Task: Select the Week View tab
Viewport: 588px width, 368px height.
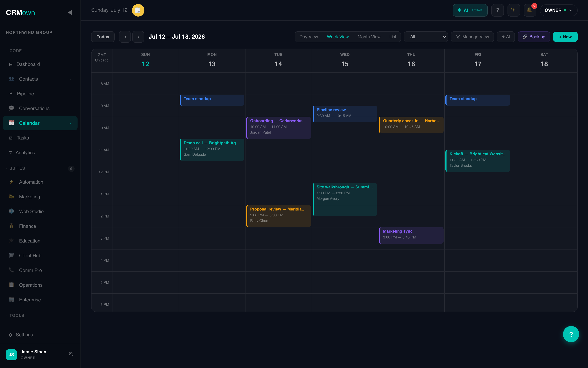Action: pyautogui.click(x=338, y=37)
